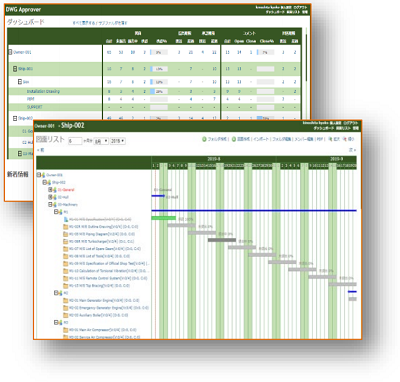Viewport: 400px width, 382px height.
Task: Open Installation Drawing link in dashboard window
Action: click(43, 91)
